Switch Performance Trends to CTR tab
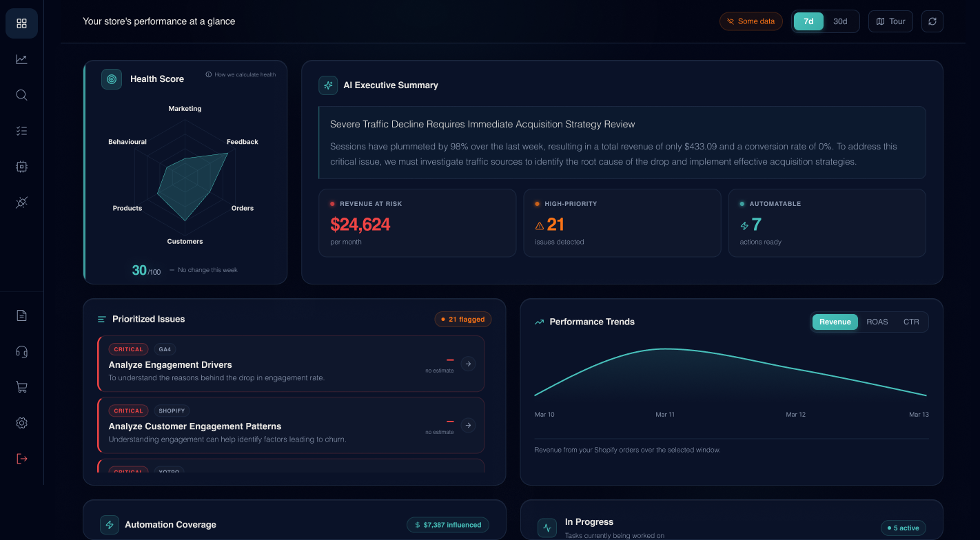 point(911,322)
